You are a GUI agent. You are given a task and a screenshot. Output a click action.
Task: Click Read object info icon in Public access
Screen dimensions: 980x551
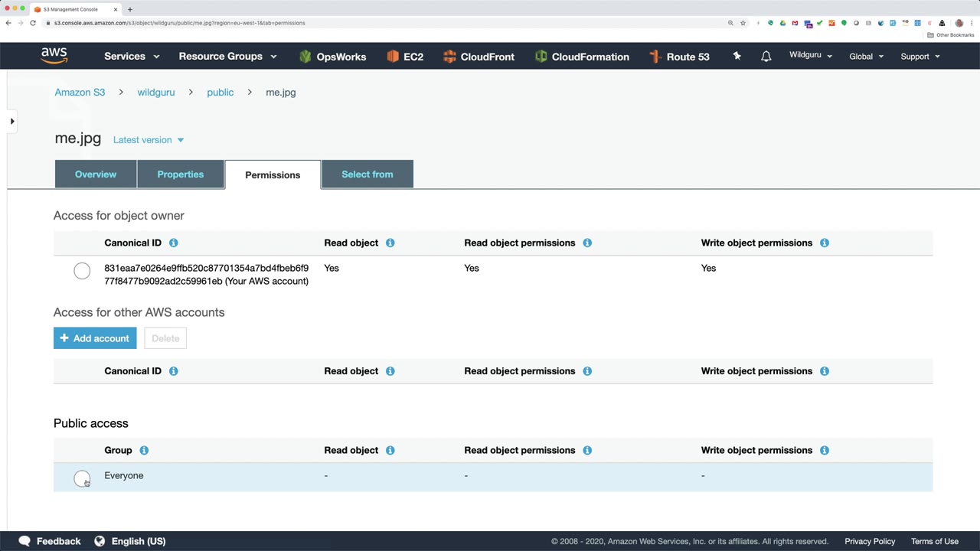click(390, 450)
